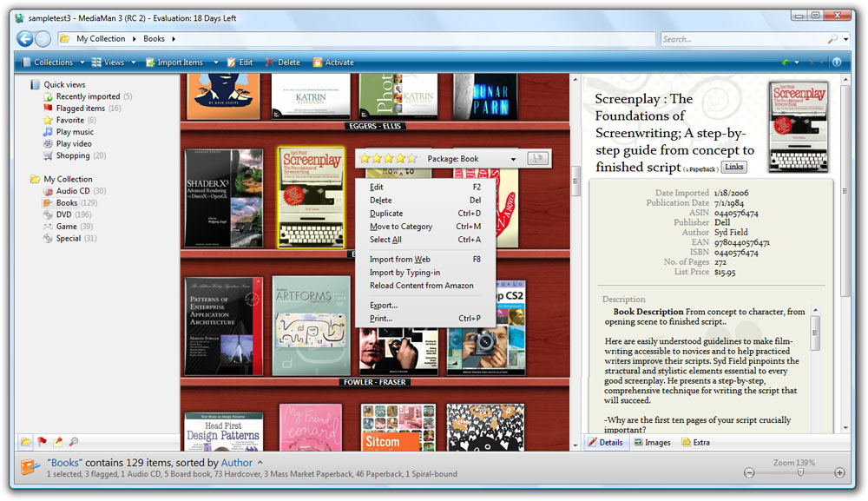Screen dimensions: 868x501
Task: Open the DVD collection
Action: click(67, 214)
